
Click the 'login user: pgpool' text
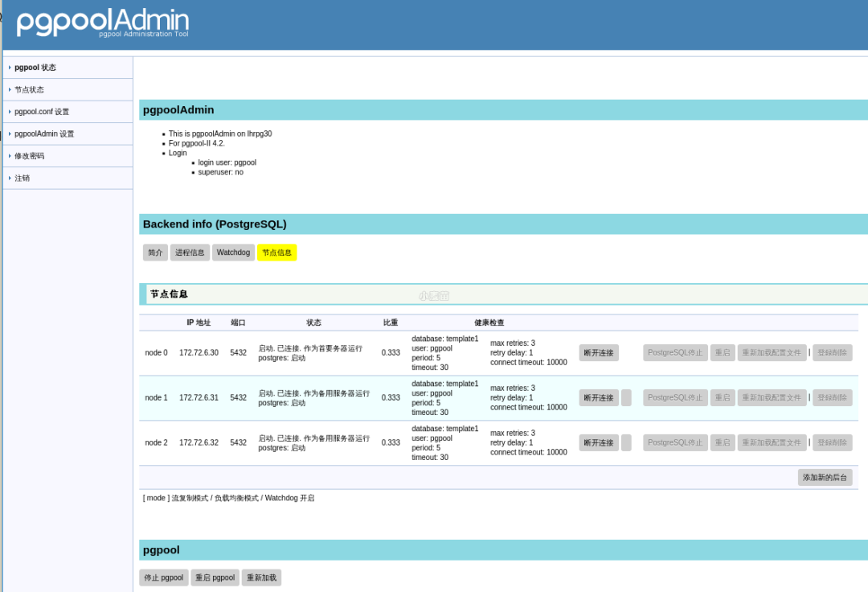tap(227, 162)
